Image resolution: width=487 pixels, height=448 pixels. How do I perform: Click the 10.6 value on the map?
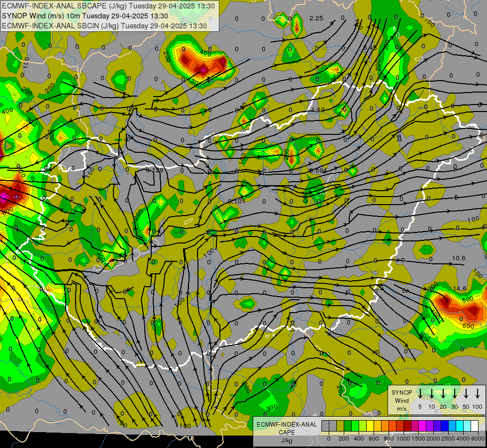[x=459, y=258]
